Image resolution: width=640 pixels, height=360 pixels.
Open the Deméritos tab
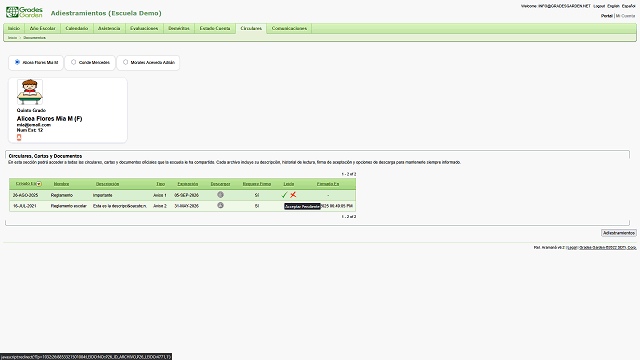(x=179, y=28)
